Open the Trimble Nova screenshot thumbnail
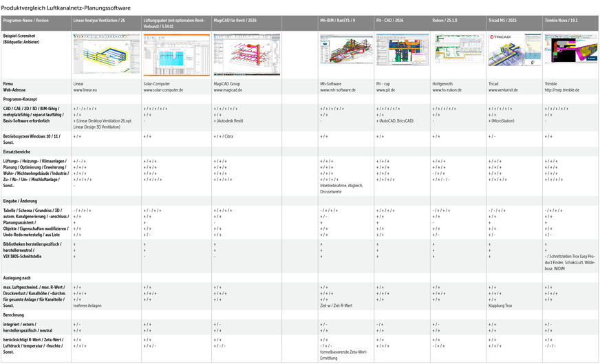Image resolution: width=600 pixels, height=364 pixels. pyautogui.click(x=570, y=50)
